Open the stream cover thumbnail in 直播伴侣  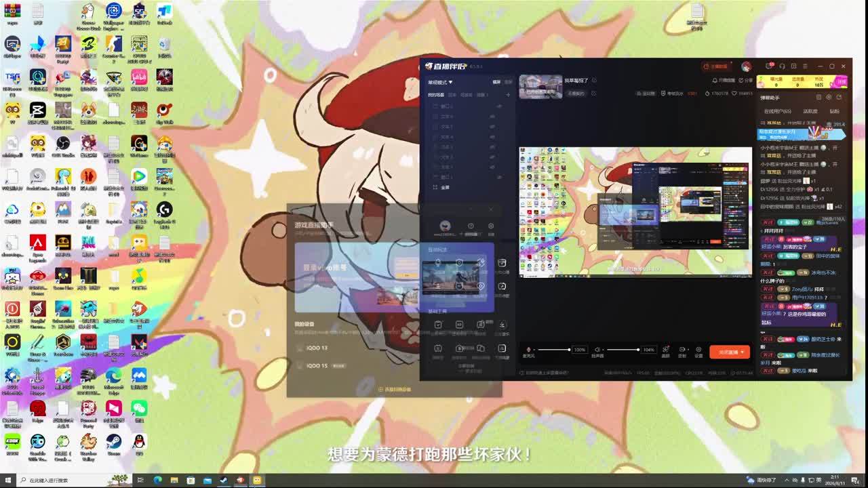[x=540, y=87]
